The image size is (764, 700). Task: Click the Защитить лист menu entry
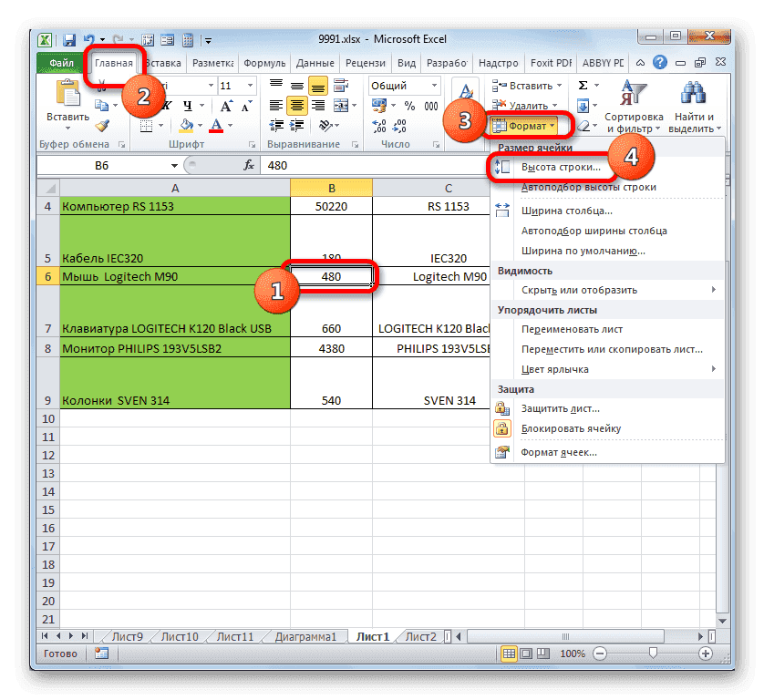[561, 408]
